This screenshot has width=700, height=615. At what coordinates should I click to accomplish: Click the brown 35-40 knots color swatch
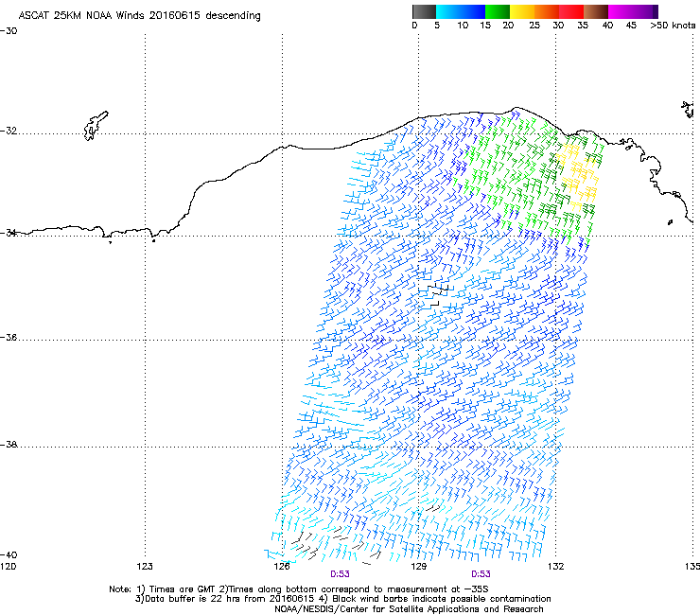[596, 11]
